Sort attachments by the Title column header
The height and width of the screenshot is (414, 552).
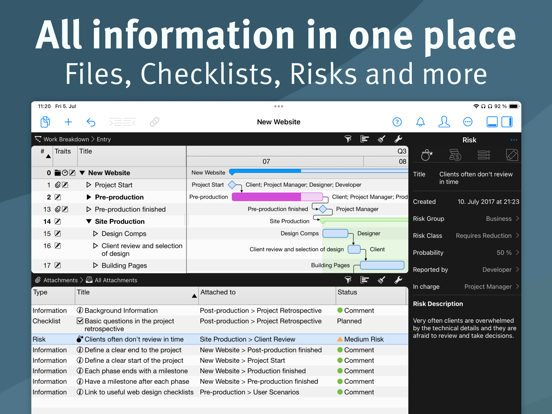[x=136, y=295]
